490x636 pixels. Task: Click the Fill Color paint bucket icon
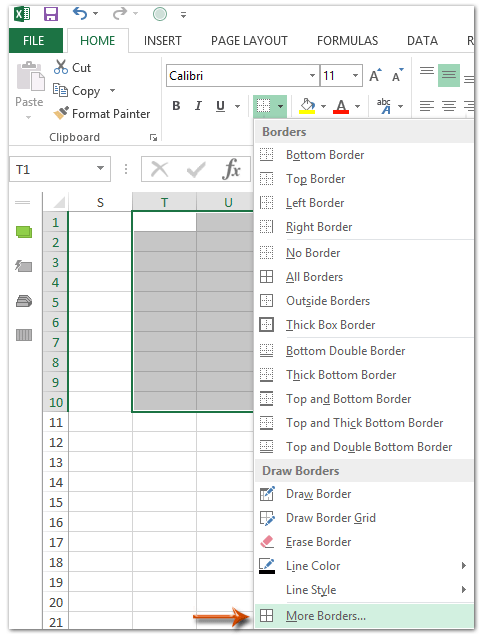pos(307,106)
